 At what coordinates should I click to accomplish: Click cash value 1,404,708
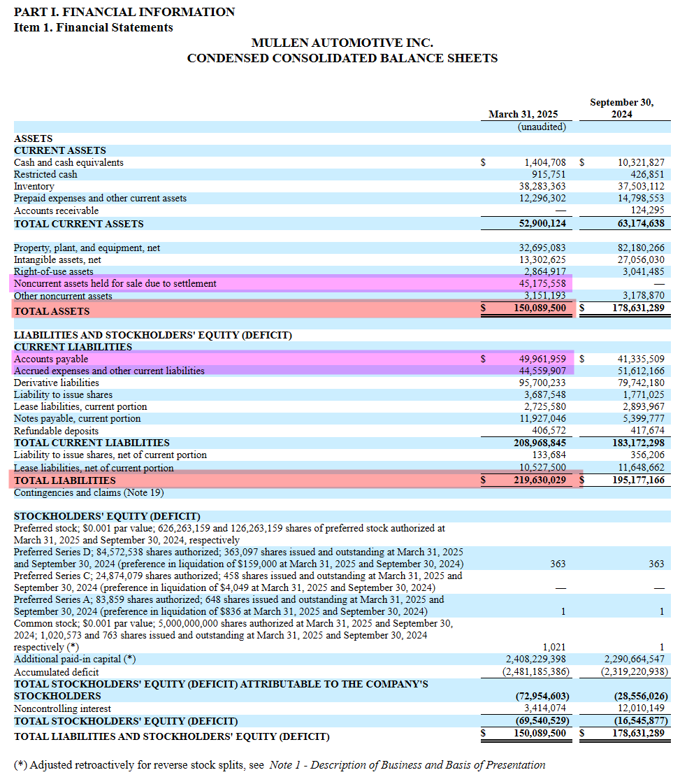[x=545, y=162]
